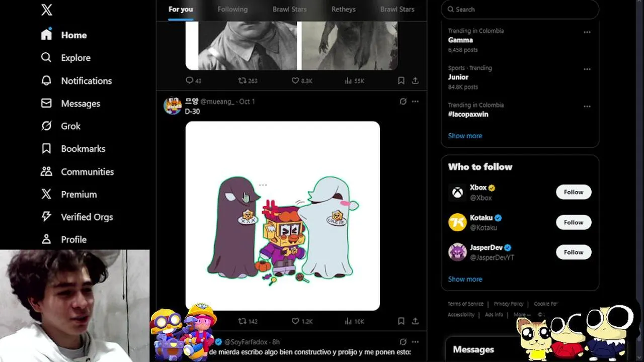644x362 pixels.
Task: Open more options for Junior trend
Action: point(587,69)
